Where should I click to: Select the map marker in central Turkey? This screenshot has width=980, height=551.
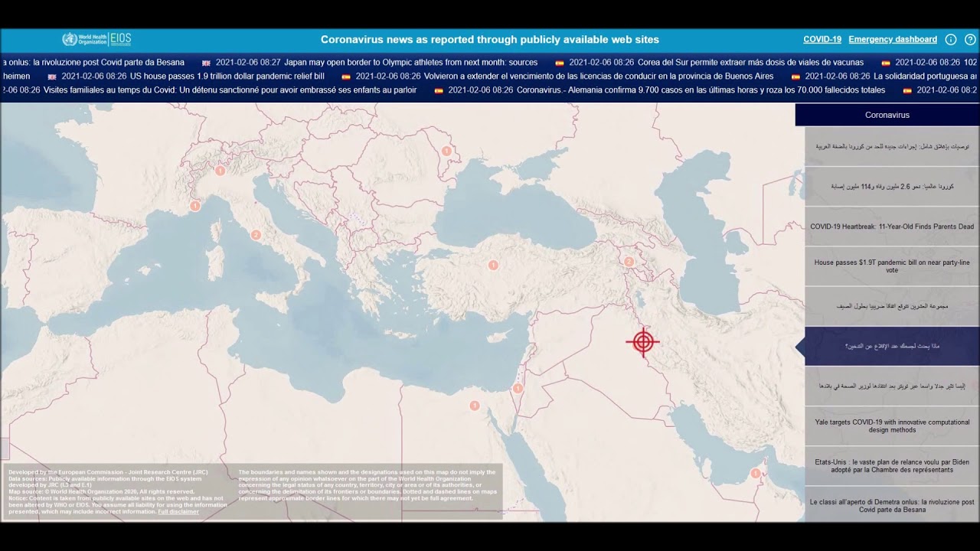(493, 266)
